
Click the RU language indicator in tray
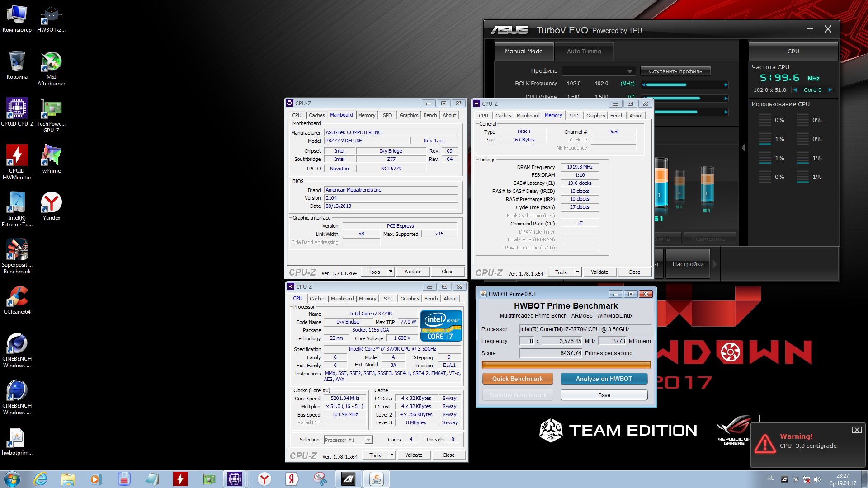click(771, 478)
